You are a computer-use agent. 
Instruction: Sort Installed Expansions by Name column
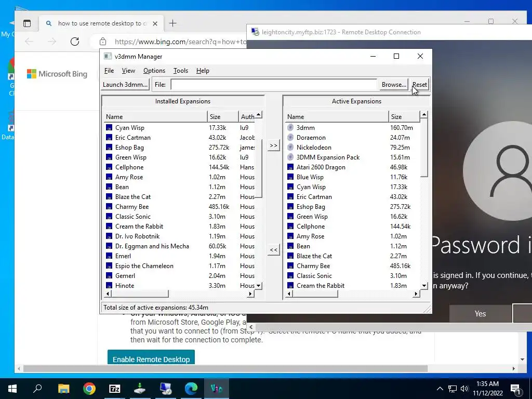(x=155, y=117)
